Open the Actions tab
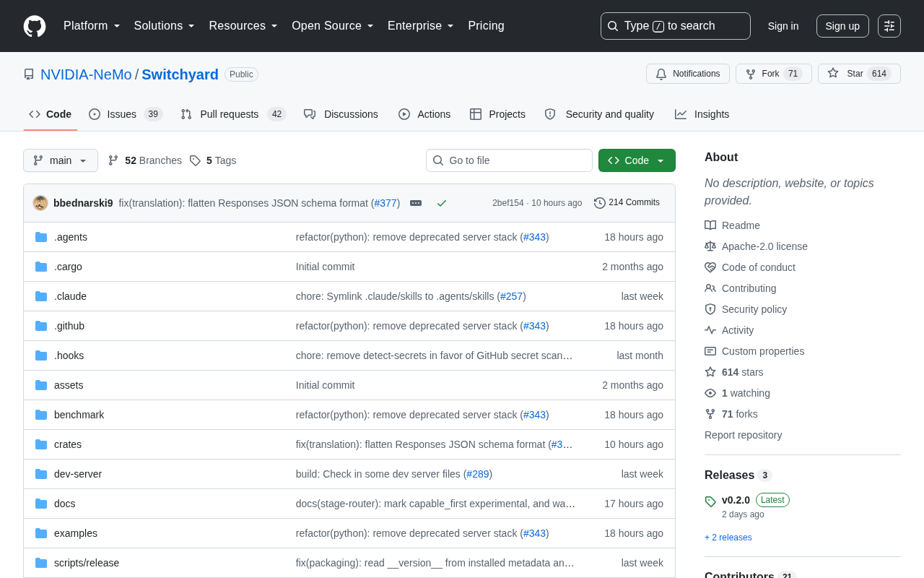 (424, 114)
